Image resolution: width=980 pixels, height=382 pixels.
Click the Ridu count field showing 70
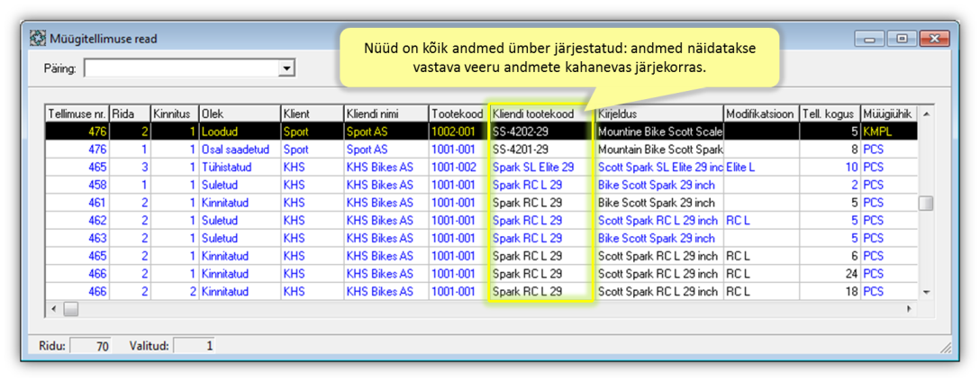coord(90,346)
